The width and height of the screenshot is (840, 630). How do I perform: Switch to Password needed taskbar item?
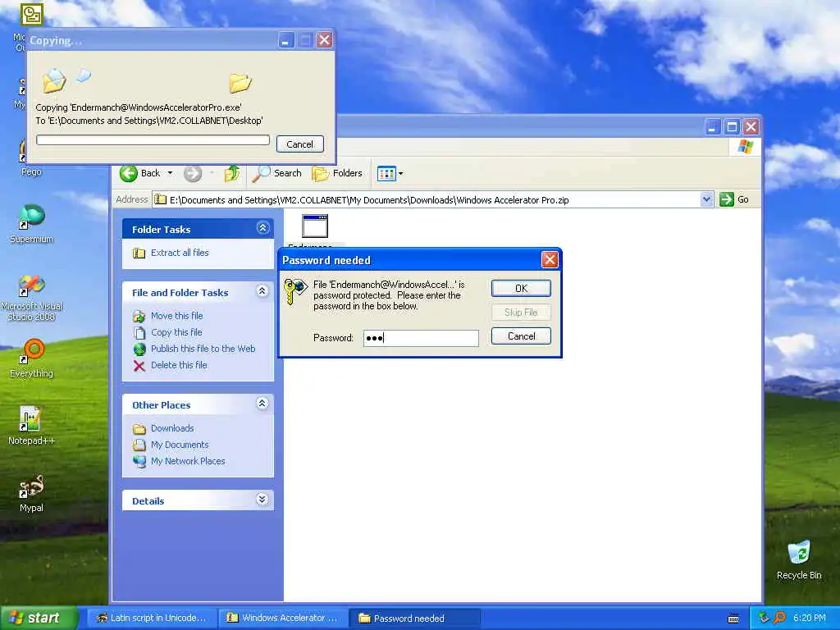(414, 619)
